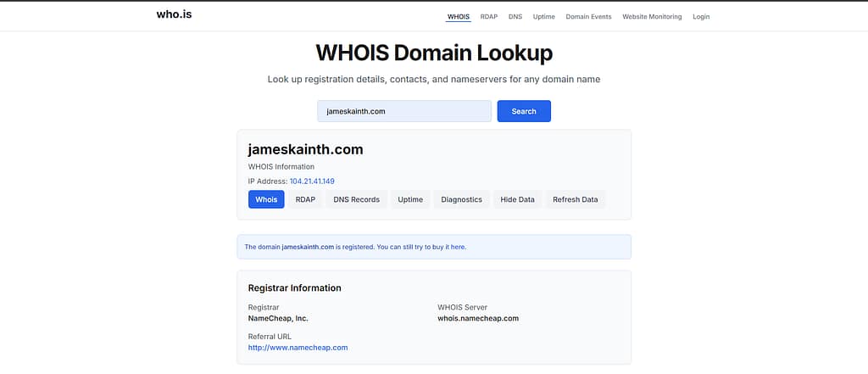The width and height of the screenshot is (868, 374).
Task: Show DNS Records tab
Action: pyautogui.click(x=357, y=199)
